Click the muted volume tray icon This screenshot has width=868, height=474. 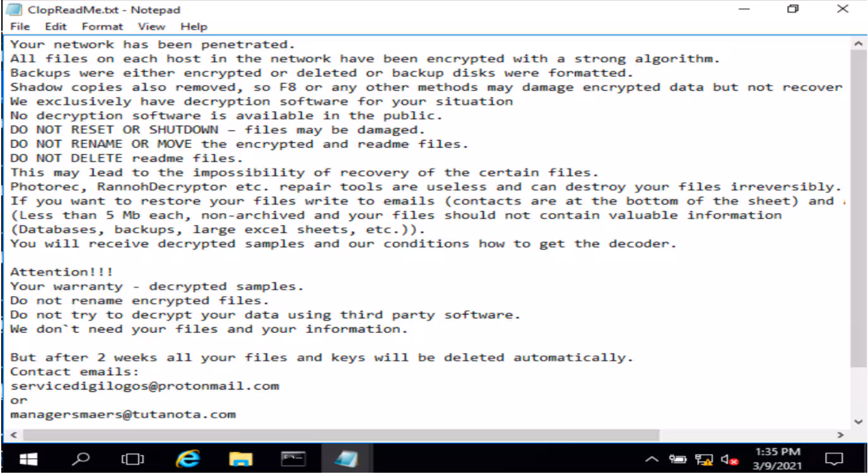tap(729, 460)
